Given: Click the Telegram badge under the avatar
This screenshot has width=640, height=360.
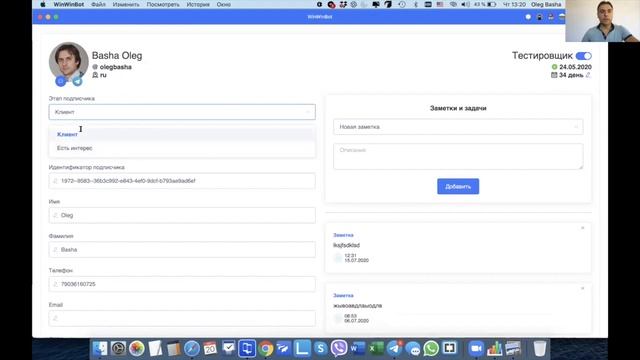Looking at the screenshot, I should pyautogui.click(x=77, y=81).
